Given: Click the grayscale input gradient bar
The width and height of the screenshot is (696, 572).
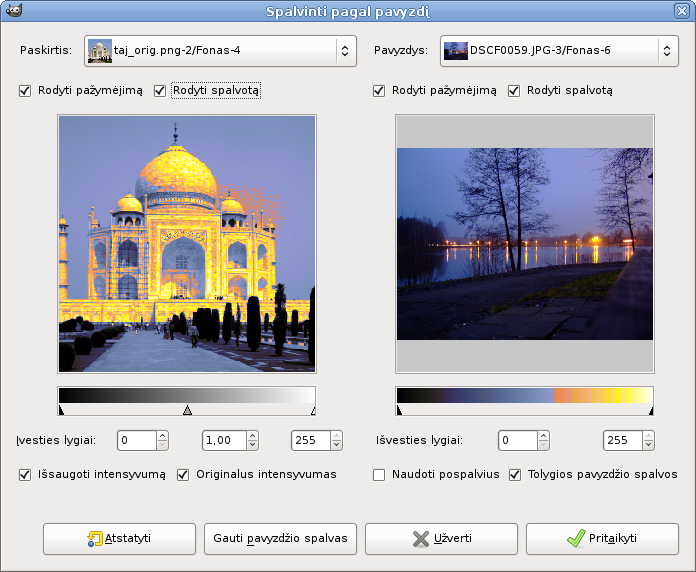Looking at the screenshot, I should click(x=187, y=395).
